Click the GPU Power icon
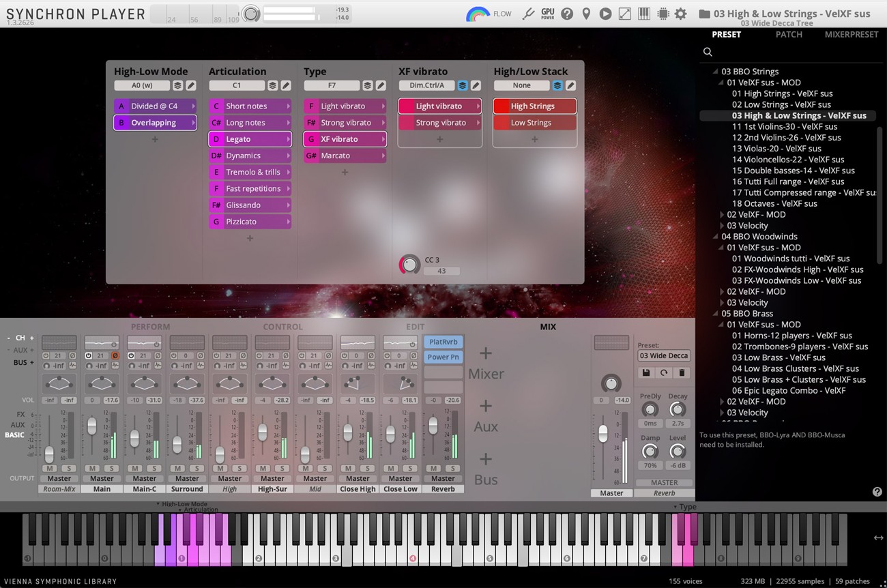 pos(547,13)
